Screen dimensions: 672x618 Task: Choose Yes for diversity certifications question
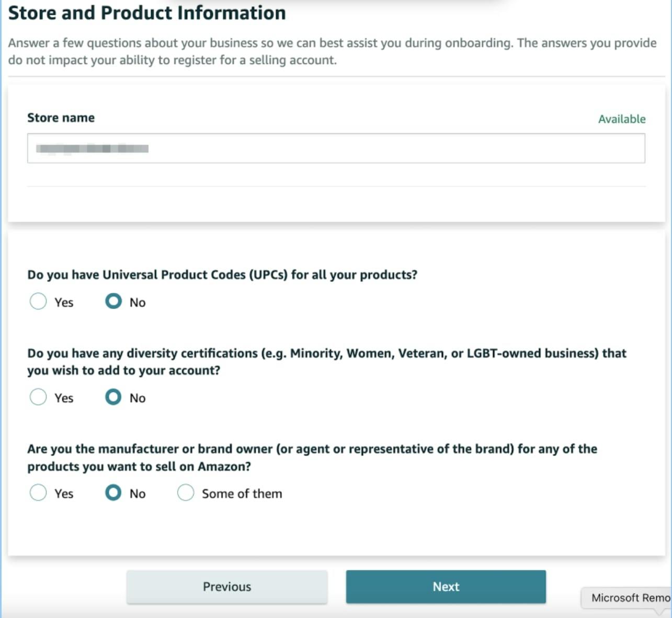[38, 397]
